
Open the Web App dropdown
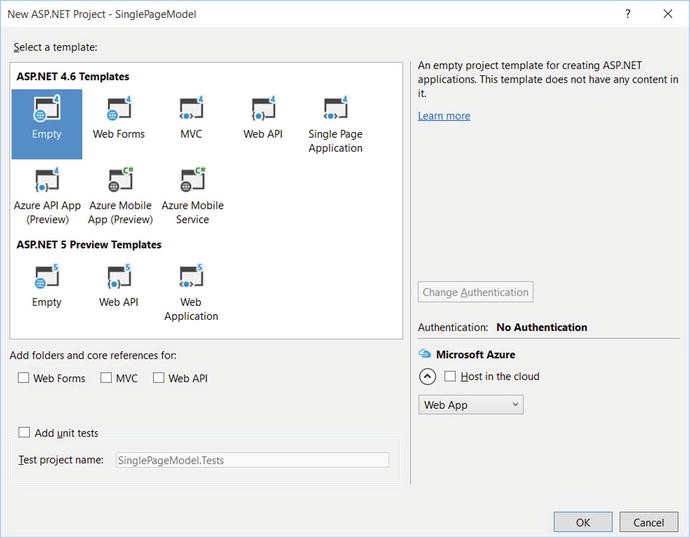(x=470, y=405)
